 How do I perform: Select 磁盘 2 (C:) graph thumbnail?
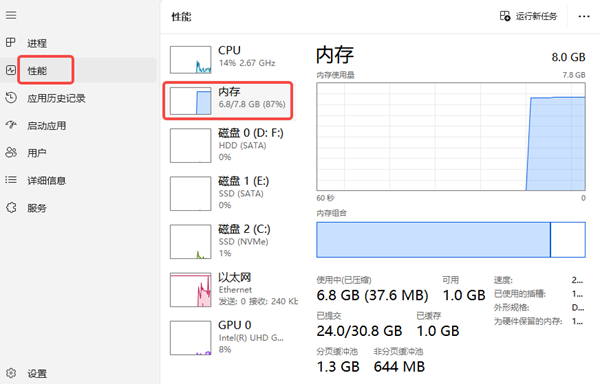pyautogui.click(x=190, y=242)
